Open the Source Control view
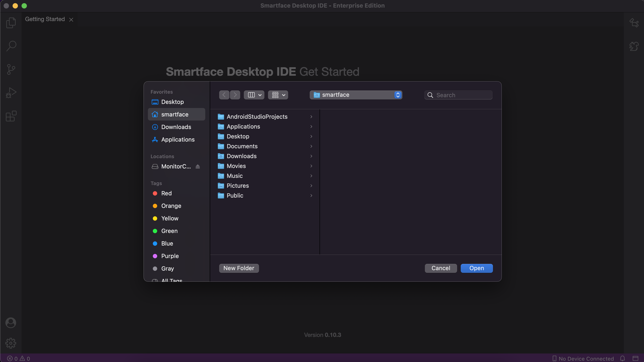 click(x=11, y=69)
